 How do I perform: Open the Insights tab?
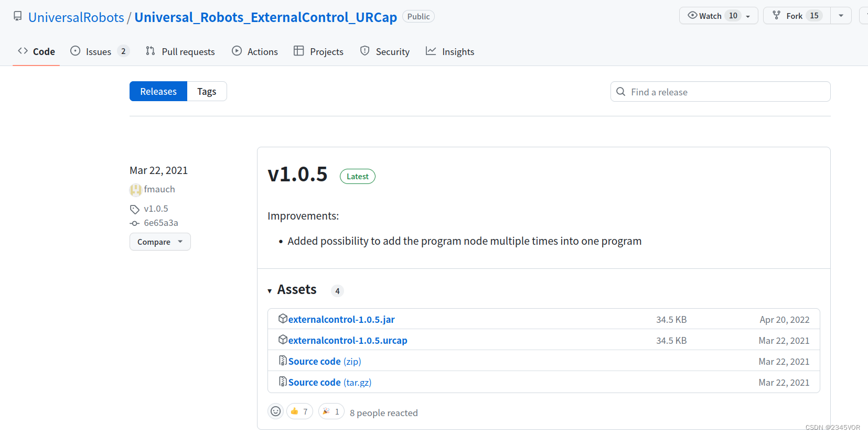click(450, 51)
